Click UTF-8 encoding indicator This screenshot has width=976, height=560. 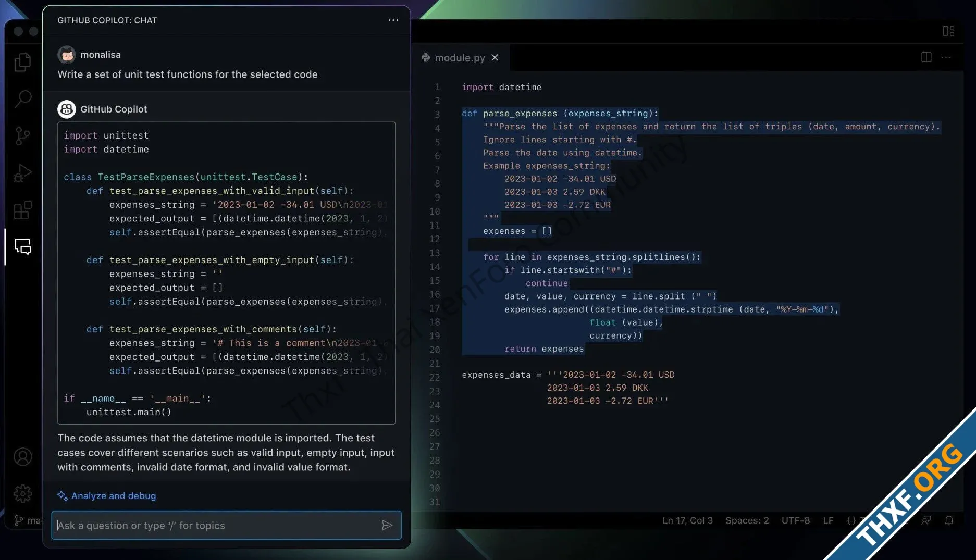[795, 520]
